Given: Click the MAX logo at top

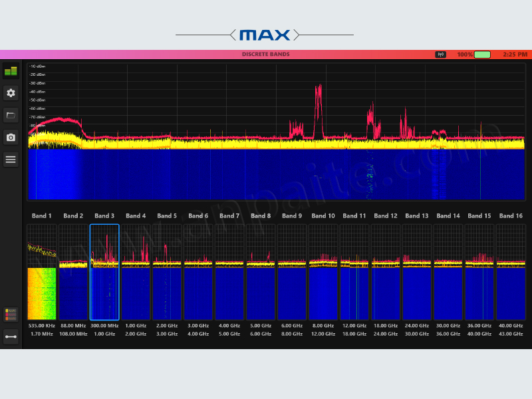Looking at the screenshot, I should [x=265, y=35].
